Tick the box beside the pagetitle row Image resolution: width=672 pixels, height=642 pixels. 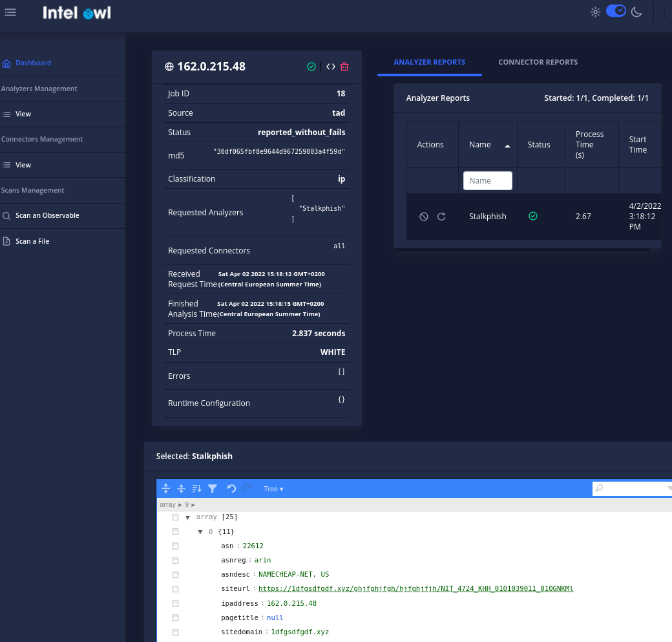[175, 617]
